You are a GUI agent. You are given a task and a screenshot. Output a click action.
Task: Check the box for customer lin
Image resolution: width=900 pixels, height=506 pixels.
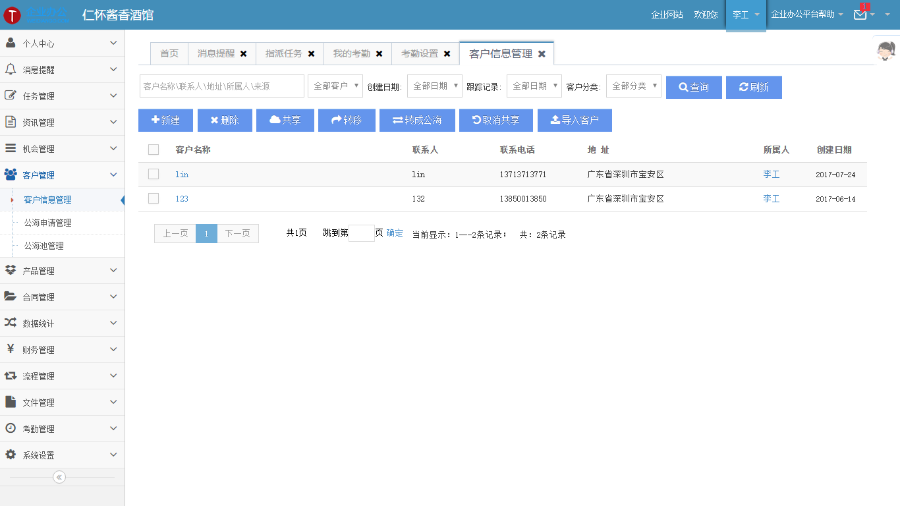153,174
